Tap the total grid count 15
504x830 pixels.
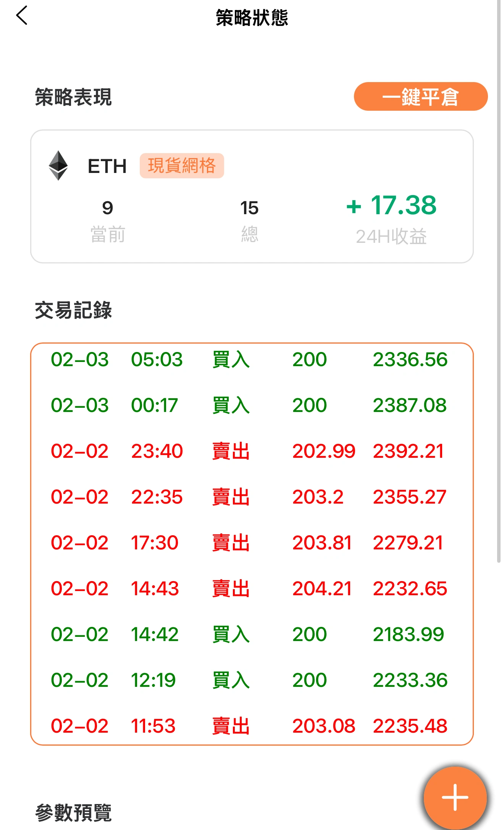(249, 208)
